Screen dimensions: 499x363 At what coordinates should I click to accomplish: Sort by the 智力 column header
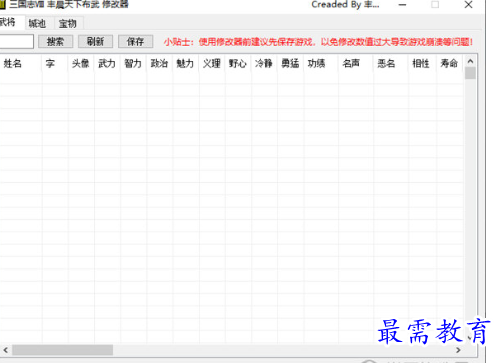coord(133,63)
